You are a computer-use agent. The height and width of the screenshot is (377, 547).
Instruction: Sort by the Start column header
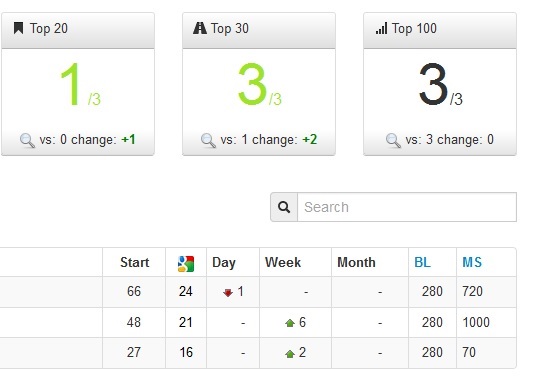[x=135, y=262]
